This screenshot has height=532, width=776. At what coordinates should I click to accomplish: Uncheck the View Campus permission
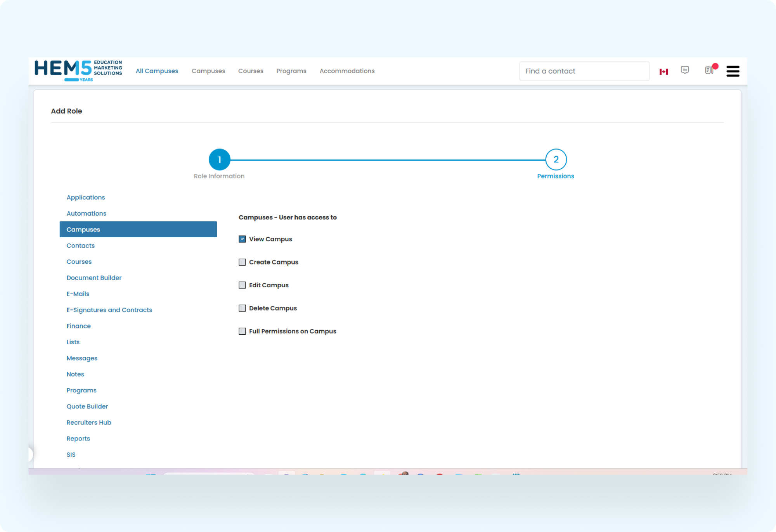(242, 239)
